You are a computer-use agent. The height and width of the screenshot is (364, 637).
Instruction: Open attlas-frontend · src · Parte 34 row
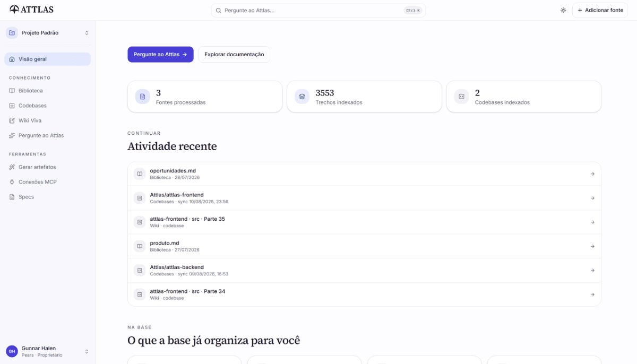coord(364,294)
